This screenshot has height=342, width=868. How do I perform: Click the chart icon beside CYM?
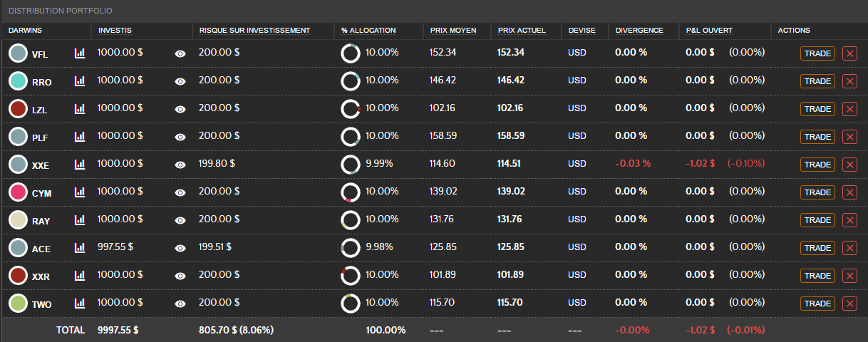click(80, 192)
